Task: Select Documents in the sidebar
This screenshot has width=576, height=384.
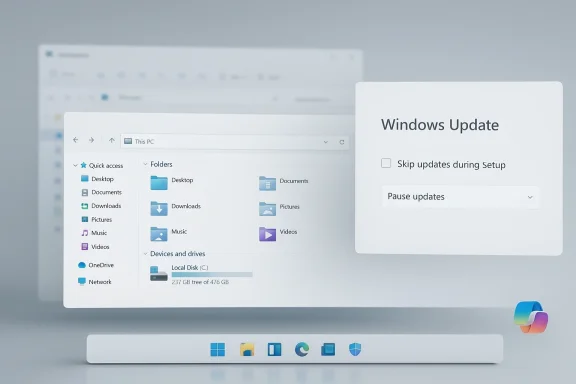Action: [101, 192]
